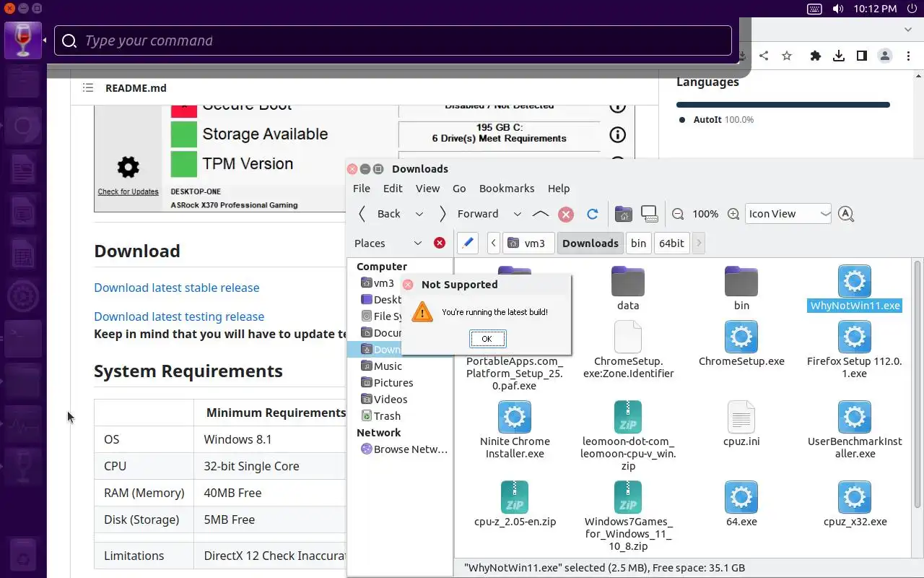Open the View menu

pos(427,189)
